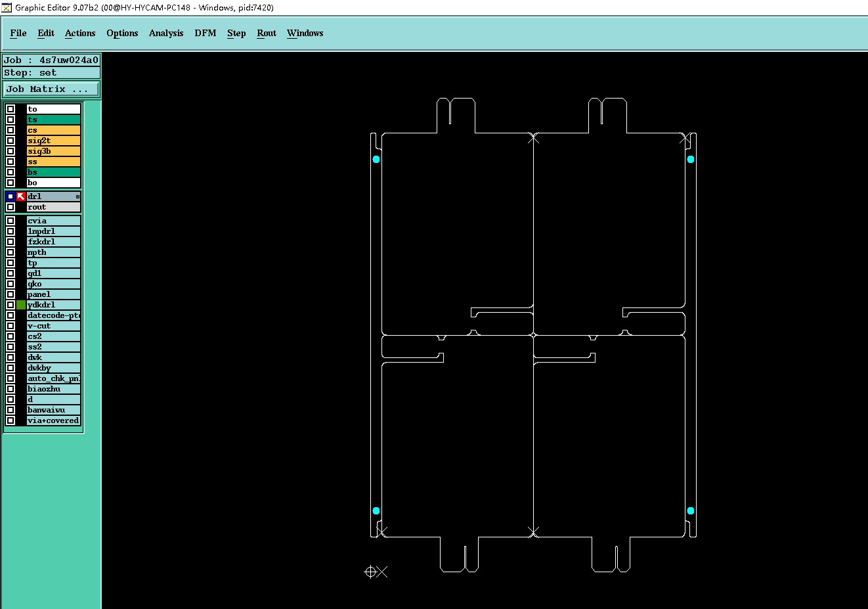Viewport: 868px width, 609px height.
Task: Select the auto_chk_pnl layer name
Action: (x=54, y=378)
